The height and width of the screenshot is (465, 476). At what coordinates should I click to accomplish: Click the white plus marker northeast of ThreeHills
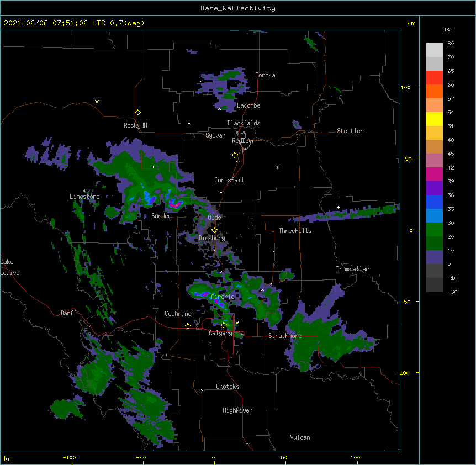(x=338, y=207)
